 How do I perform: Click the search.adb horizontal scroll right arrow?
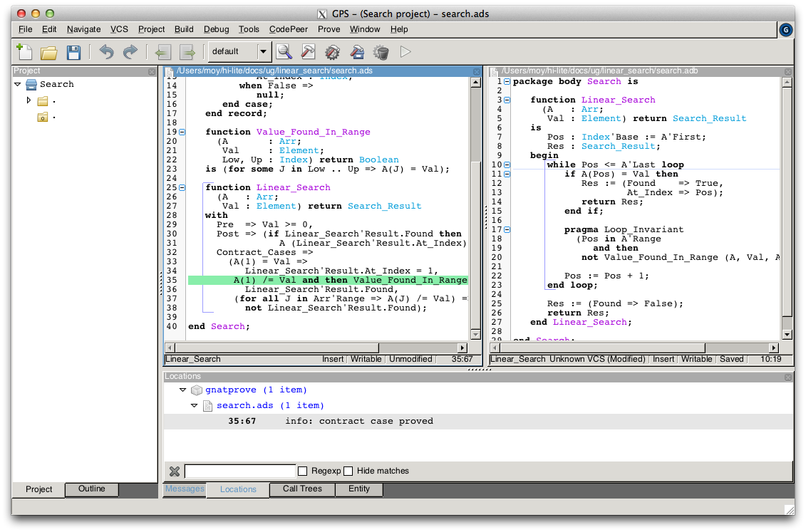pos(774,348)
